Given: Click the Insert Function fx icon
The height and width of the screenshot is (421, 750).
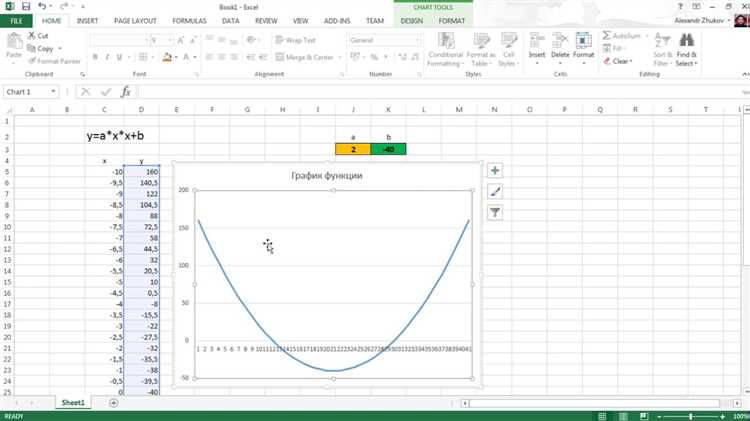Looking at the screenshot, I should 126,91.
